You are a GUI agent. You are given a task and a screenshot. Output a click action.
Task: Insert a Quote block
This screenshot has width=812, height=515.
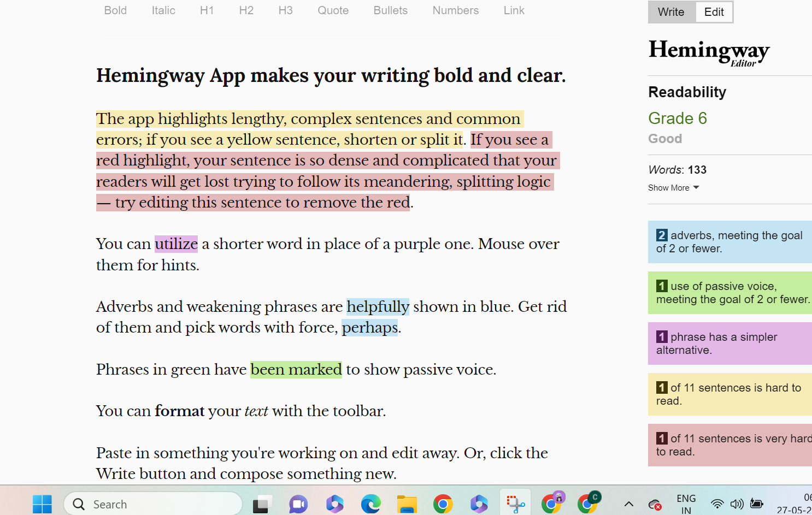point(333,10)
